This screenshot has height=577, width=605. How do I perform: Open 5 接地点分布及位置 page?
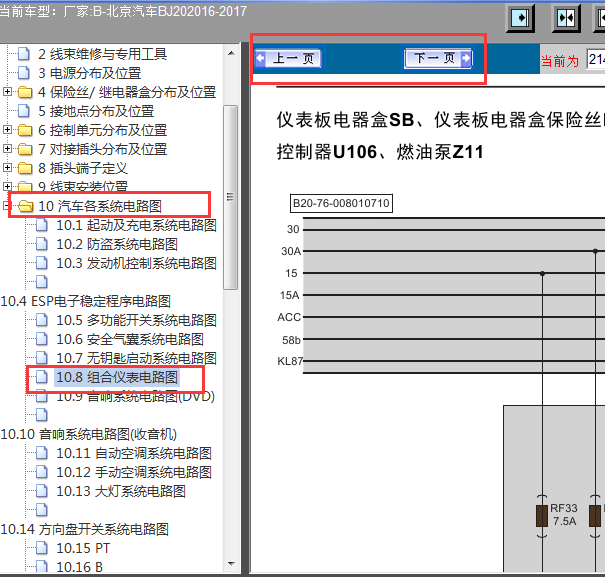pos(96,111)
